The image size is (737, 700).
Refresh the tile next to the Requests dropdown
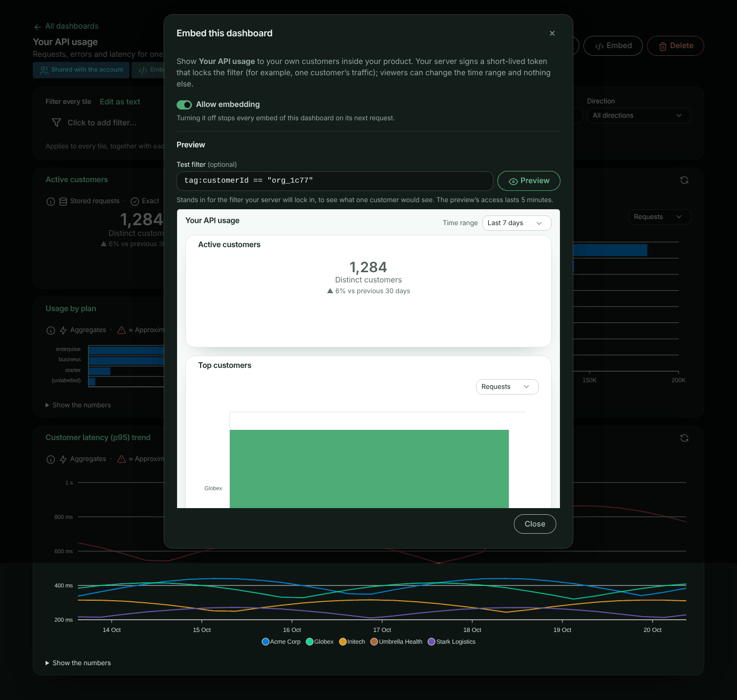click(684, 180)
